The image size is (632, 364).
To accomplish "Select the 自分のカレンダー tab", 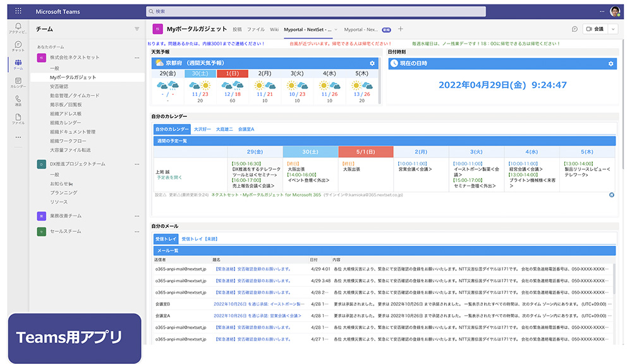I will point(172,129).
